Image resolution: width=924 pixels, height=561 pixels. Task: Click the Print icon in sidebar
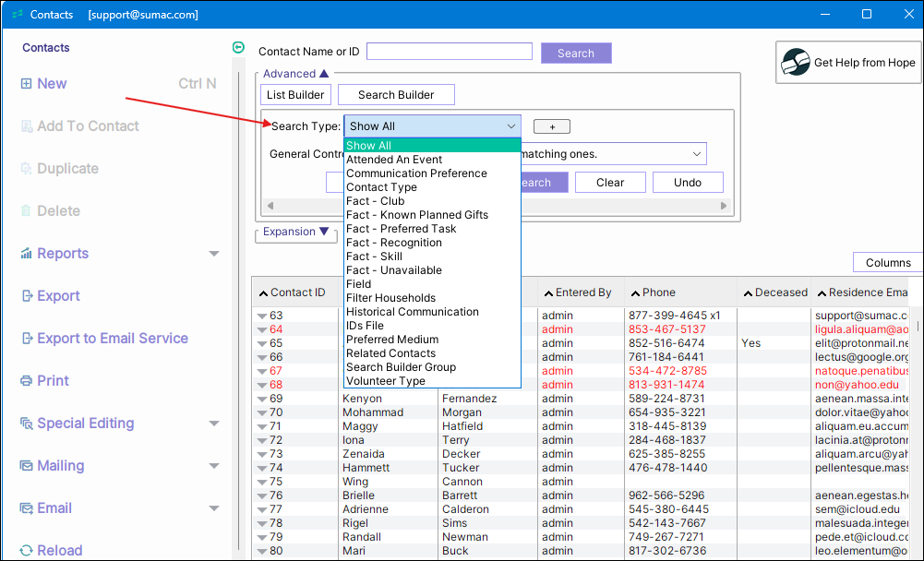coord(26,381)
